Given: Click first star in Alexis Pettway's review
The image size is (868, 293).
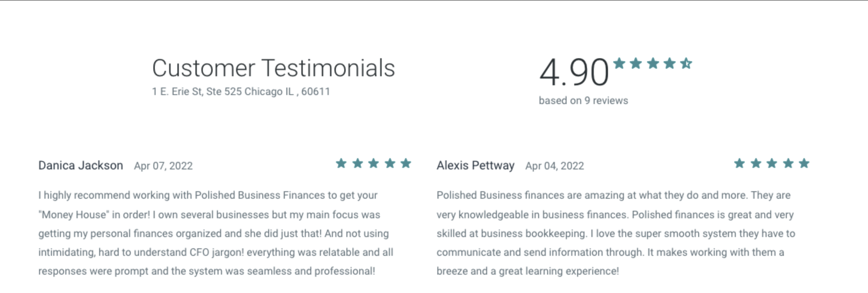Looking at the screenshot, I should 739,163.
